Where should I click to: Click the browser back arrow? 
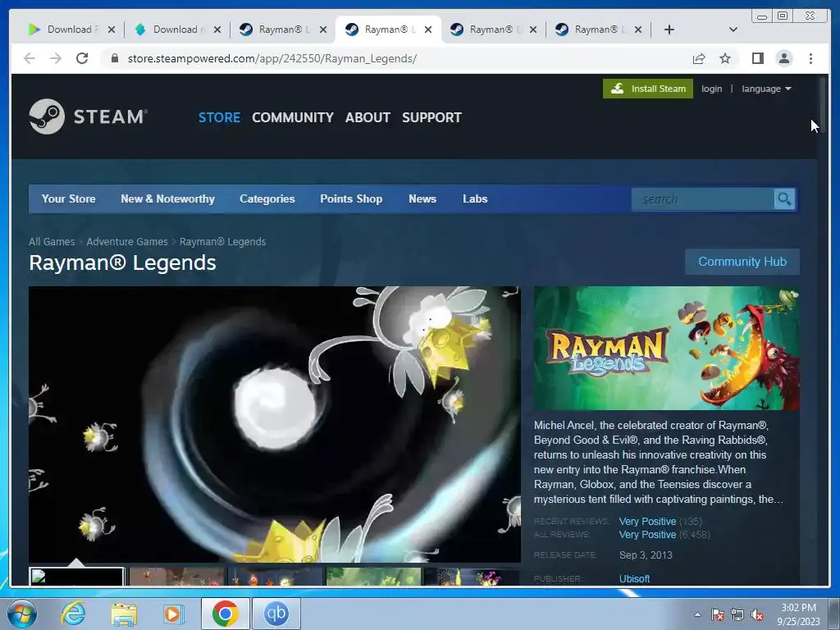30,58
